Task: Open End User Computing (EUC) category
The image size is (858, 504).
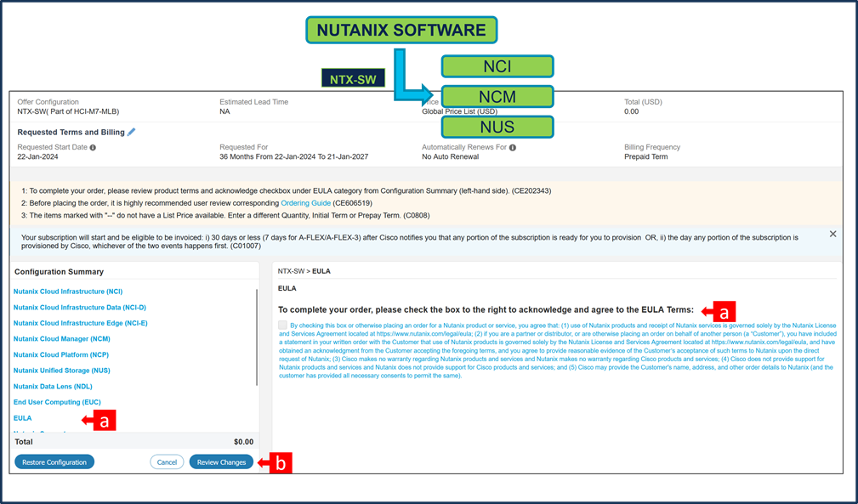Action: click(58, 402)
